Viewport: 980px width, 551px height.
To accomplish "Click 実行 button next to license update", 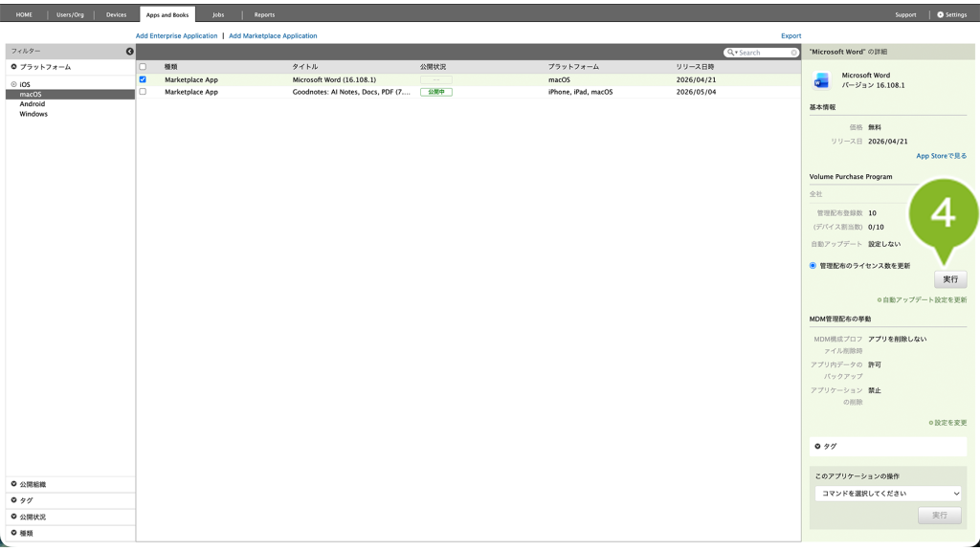I will coord(950,279).
